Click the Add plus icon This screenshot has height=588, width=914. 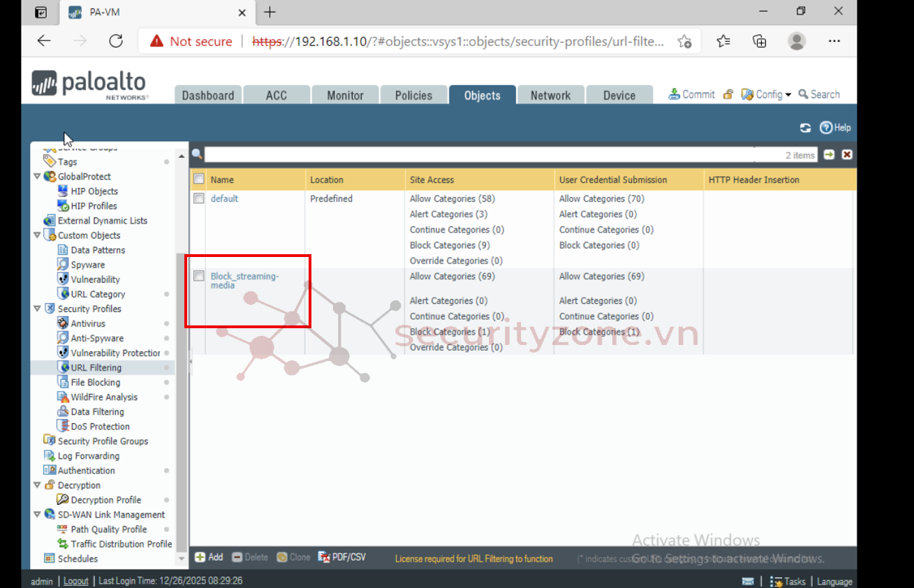pyautogui.click(x=200, y=557)
